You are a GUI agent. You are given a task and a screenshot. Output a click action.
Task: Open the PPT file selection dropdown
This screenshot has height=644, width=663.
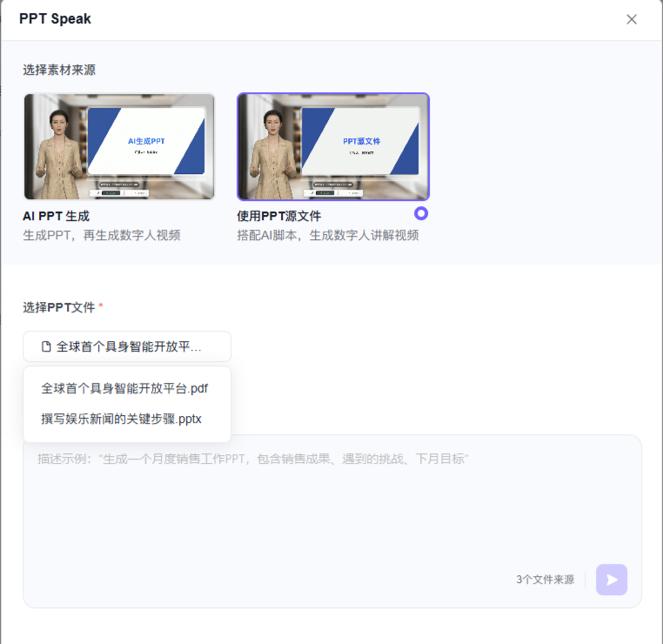127,346
